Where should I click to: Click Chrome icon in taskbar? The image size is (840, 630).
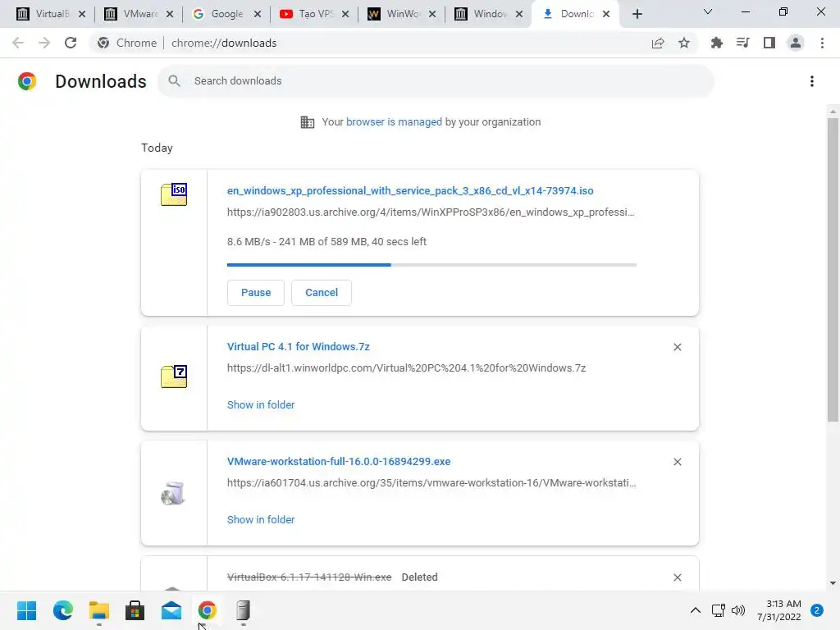coord(208,610)
